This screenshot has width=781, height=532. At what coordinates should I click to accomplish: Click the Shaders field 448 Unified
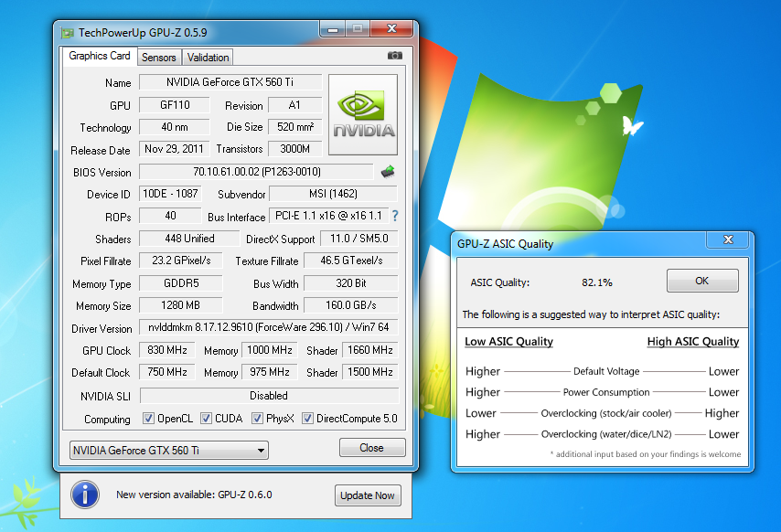[x=189, y=239]
